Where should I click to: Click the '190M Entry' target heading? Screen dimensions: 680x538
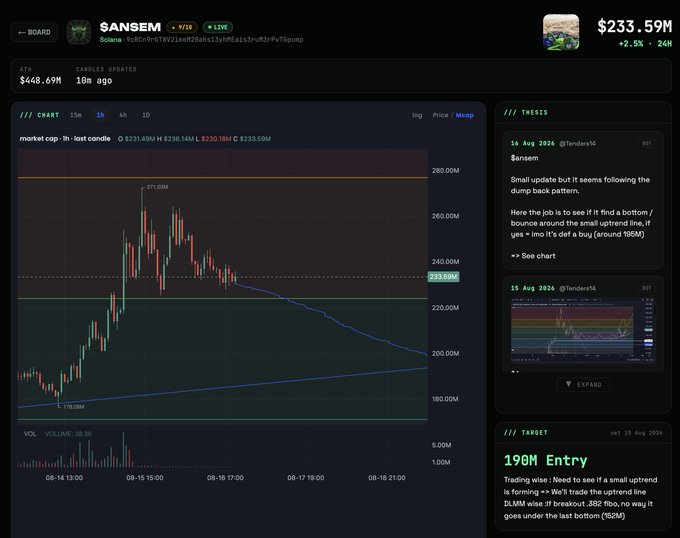[546, 460]
